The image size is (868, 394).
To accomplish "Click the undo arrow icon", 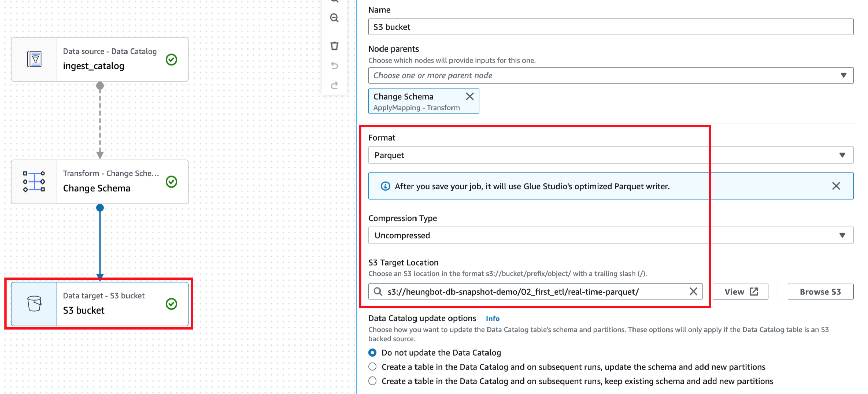I will (334, 65).
